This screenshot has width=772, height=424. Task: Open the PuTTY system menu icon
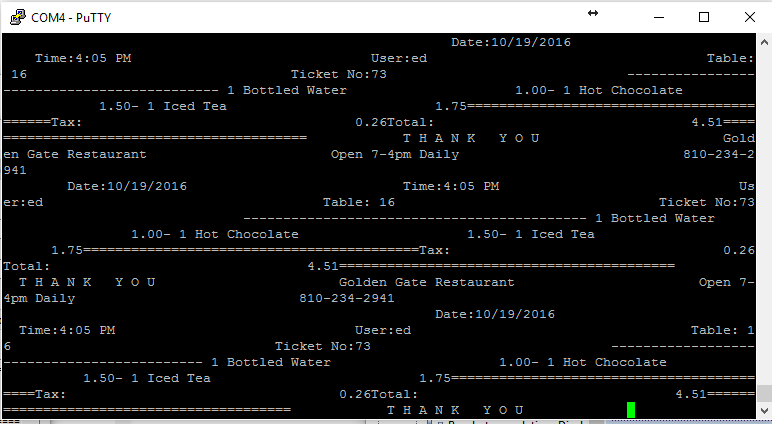pyautogui.click(x=18, y=17)
